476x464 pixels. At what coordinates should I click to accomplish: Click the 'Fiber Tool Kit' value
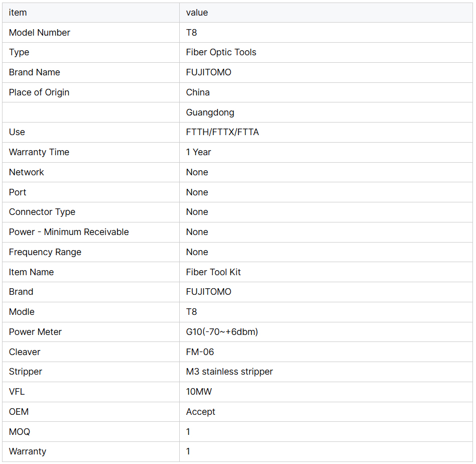pyautogui.click(x=213, y=272)
